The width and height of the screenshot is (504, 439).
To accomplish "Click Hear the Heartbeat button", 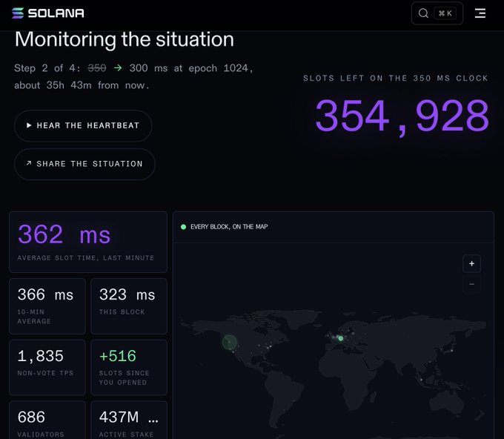I will pyautogui.click(x=83, y=126).
